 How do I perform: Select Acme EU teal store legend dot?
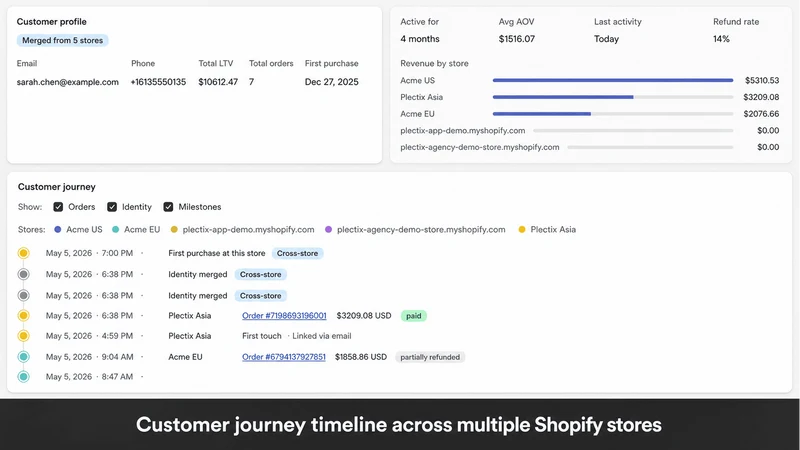click(115, 230)
